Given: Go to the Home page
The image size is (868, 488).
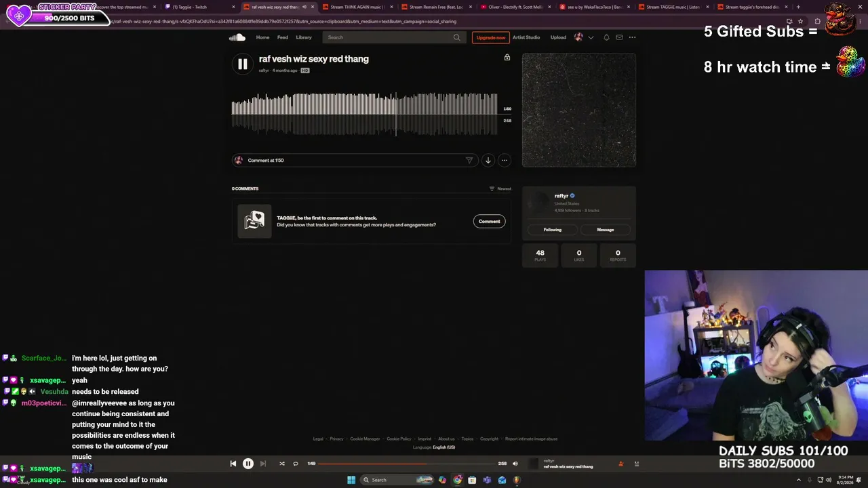Looking at the screenshot, I should coord(262,37).
